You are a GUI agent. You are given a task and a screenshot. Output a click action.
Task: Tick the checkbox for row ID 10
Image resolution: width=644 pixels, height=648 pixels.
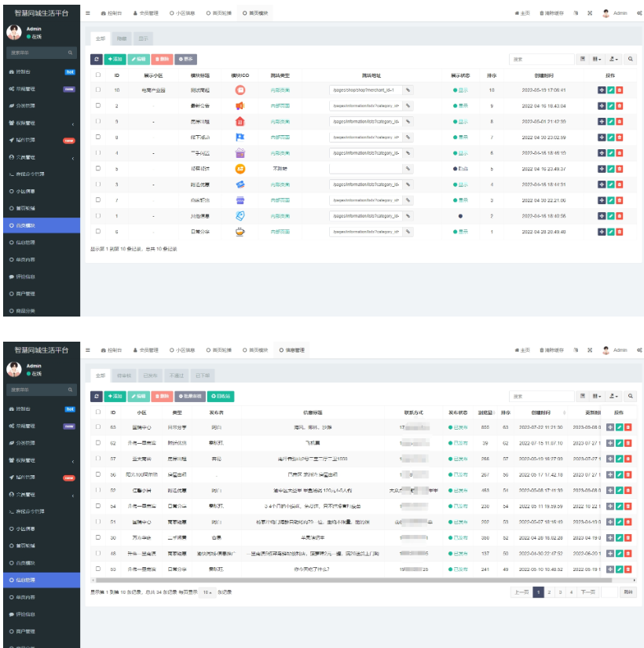tap(98, 90)
